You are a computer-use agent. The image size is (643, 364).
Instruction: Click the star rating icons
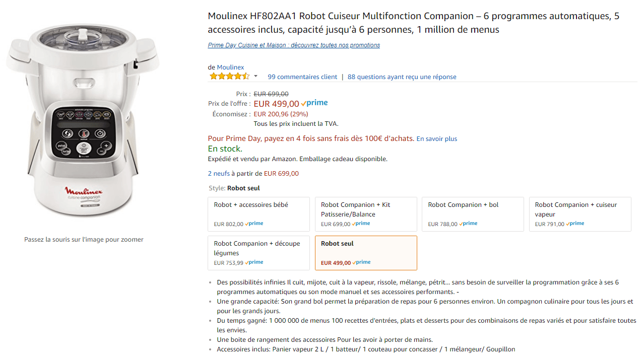(229, 77)
